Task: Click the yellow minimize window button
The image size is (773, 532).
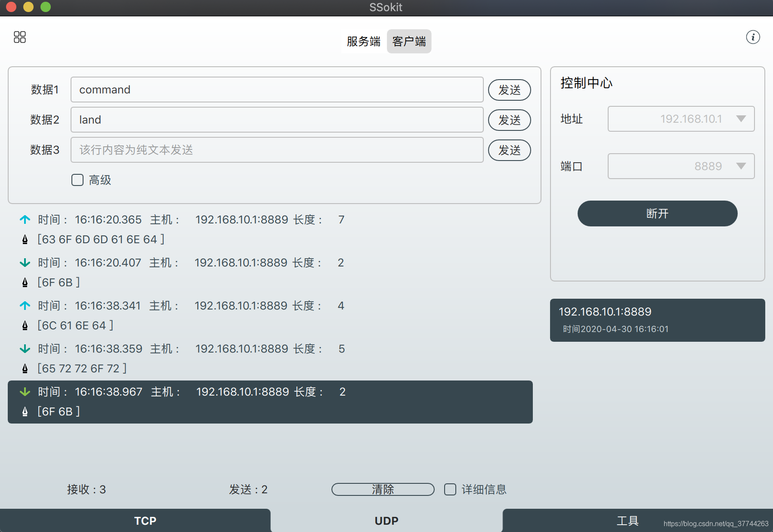Action: click(28, 7)
